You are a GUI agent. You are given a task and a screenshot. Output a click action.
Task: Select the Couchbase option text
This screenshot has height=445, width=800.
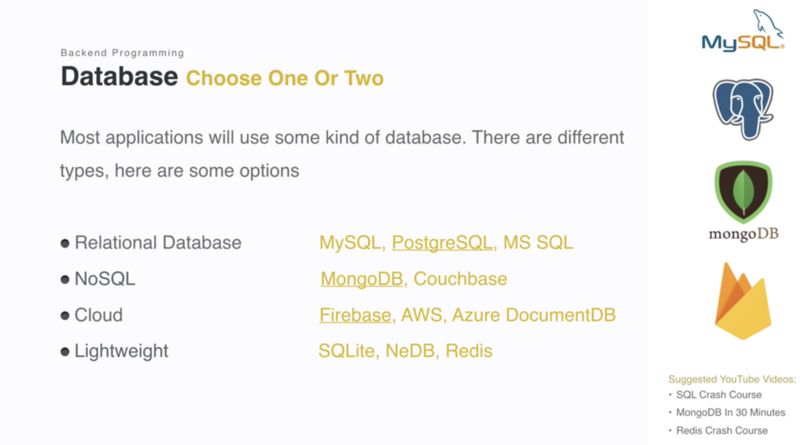click(x=460, y=279)
